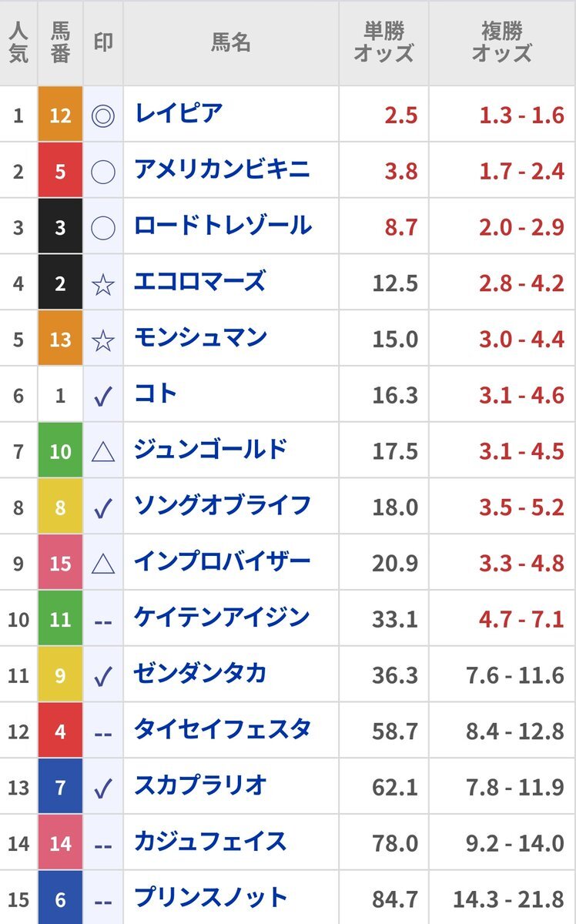The height and width of the screenshot is (924, 576).
Task: Click the star mark beside モンシュマン
Action: (x=103, y=340)
